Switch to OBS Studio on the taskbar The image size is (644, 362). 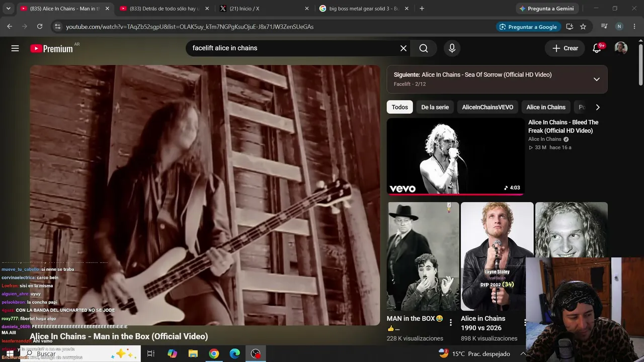point(256,354)
